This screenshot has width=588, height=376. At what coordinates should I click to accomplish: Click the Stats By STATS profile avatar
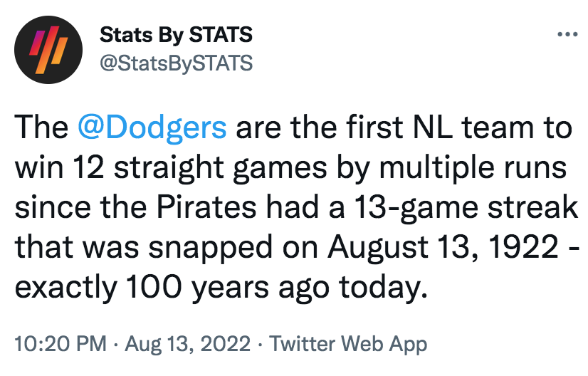(48, 50)
